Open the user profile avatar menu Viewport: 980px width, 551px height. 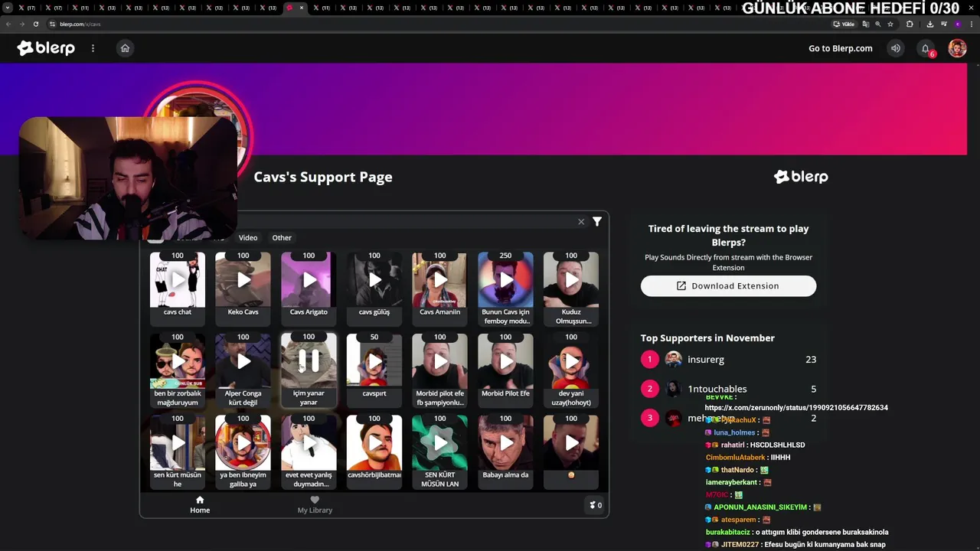957,48
